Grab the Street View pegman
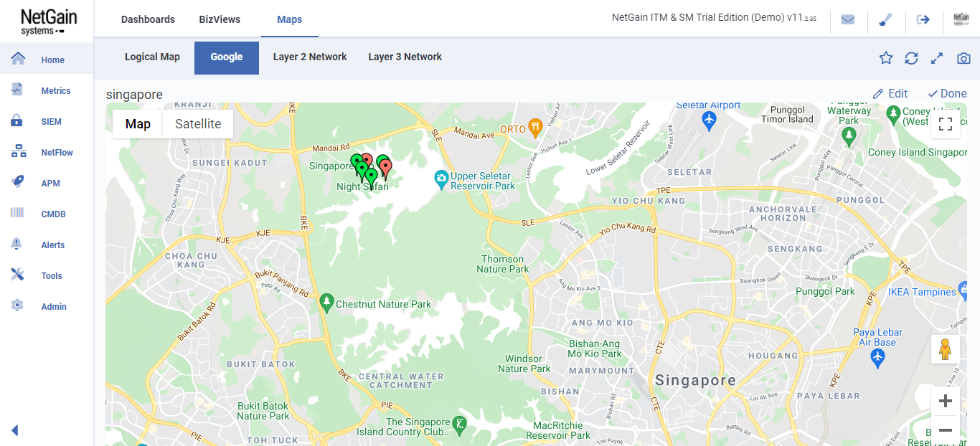This screenshot has height=446, width=980. point(945,349)
